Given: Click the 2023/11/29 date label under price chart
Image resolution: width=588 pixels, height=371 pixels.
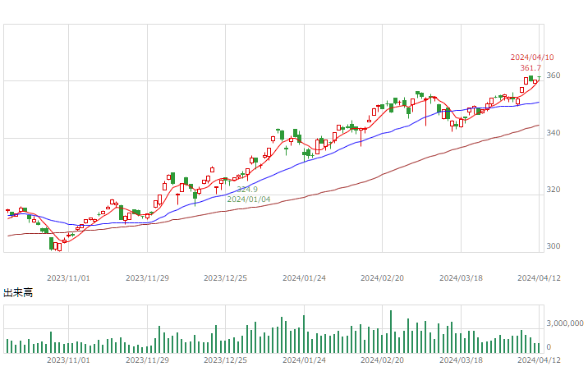Looking at the screenshot, I should (x=147, y=278).
